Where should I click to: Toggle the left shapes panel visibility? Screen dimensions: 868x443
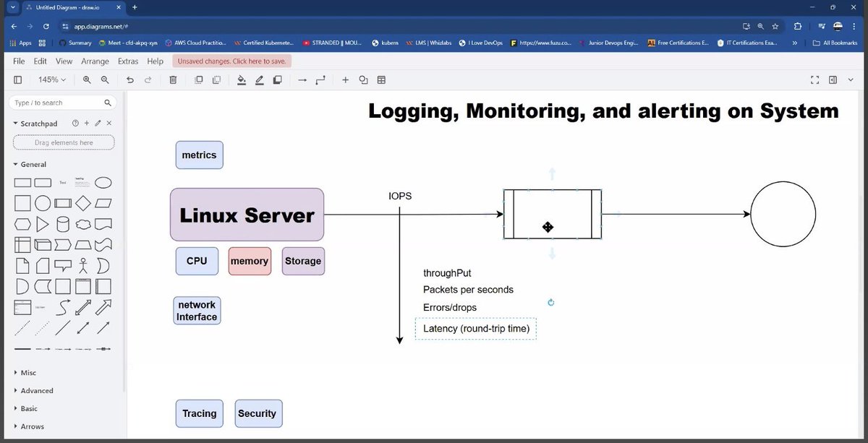[x=17, y=79]
